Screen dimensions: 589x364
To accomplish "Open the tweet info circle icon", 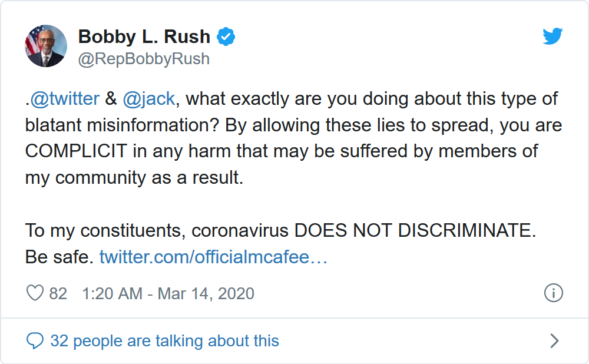I will click(553, 293).
